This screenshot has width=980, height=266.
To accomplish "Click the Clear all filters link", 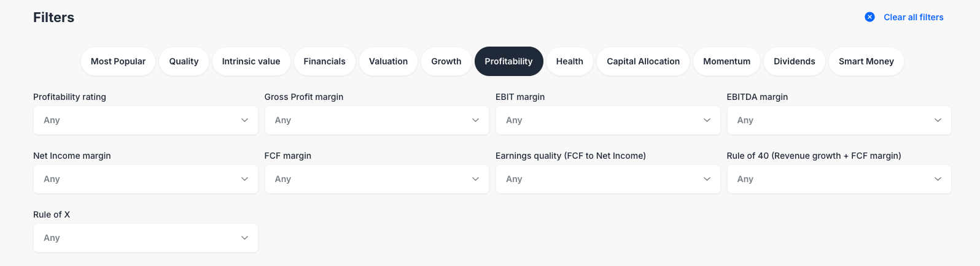I will 913,17.
